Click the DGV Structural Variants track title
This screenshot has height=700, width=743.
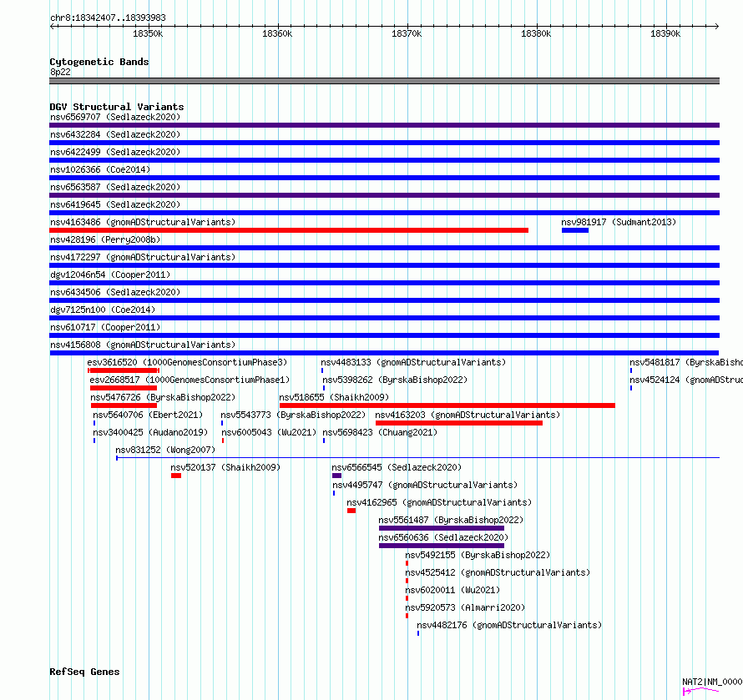(x=117, y=107)
